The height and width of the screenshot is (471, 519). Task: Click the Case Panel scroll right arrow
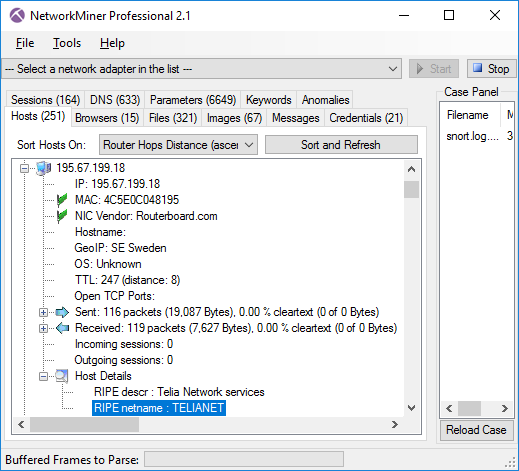505,408
